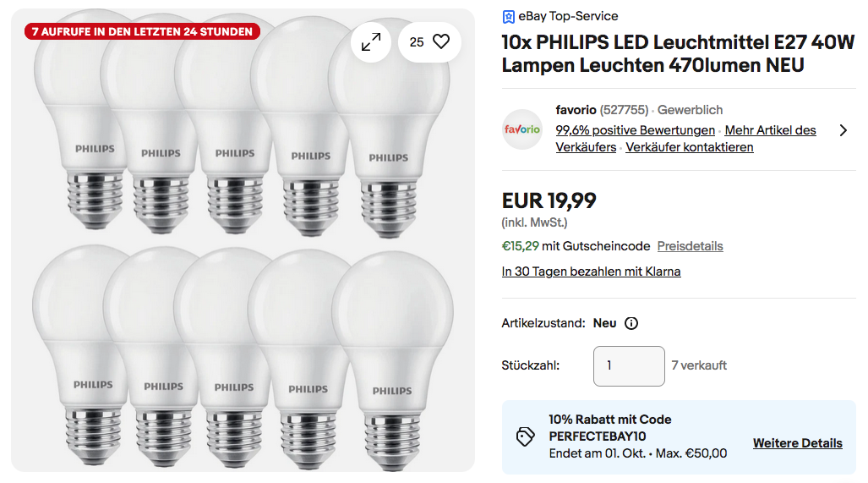Click Verkäufer kontaktieren link
This screenshot has height=483, width=868.
(689, 147)
